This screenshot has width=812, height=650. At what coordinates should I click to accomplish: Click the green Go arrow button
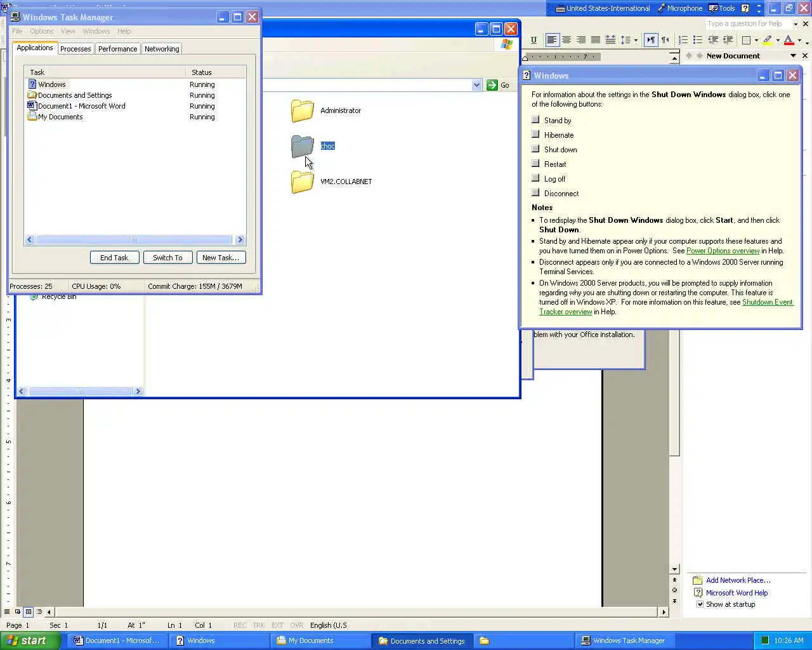pyautogui.click(x=492, y=85)
